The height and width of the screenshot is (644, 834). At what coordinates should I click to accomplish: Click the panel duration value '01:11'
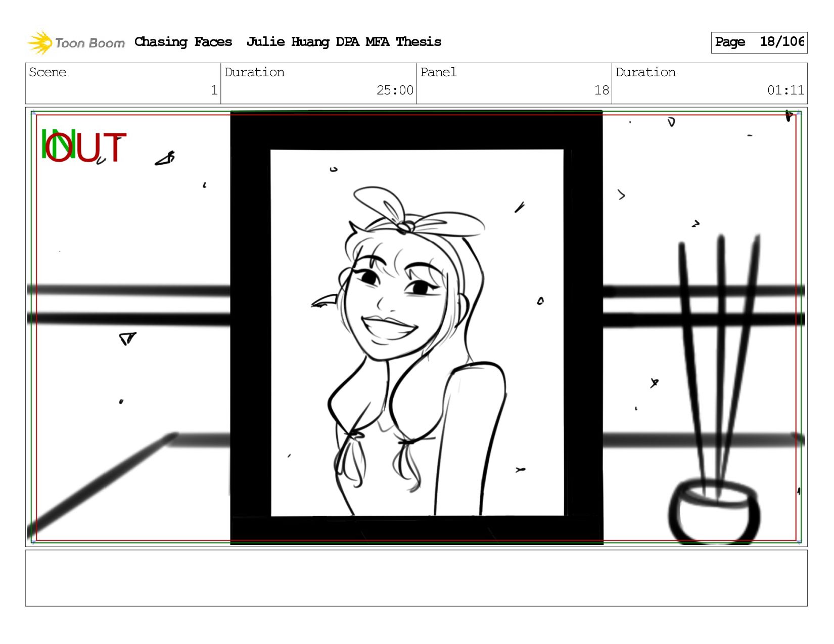pyautogui.click(x=785, y=90)
